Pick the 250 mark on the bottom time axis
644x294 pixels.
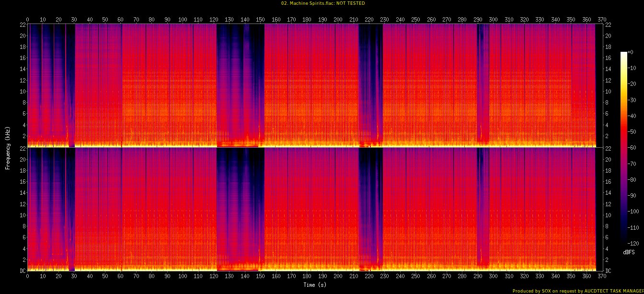(x=415, y=276)
